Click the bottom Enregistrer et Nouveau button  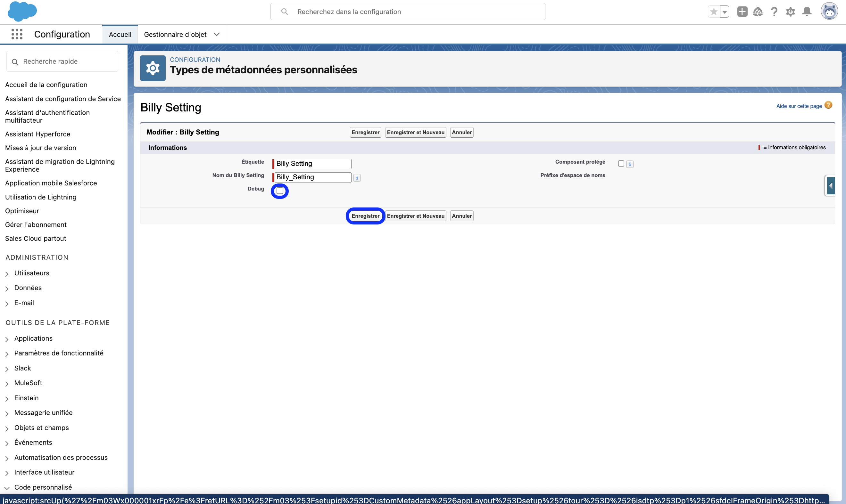point(415,216)
